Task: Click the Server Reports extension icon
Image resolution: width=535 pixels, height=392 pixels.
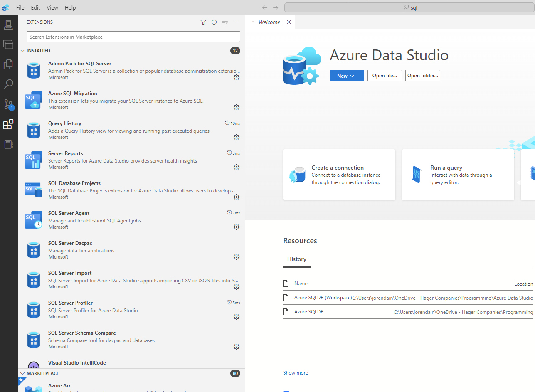Action: (34, 160)
